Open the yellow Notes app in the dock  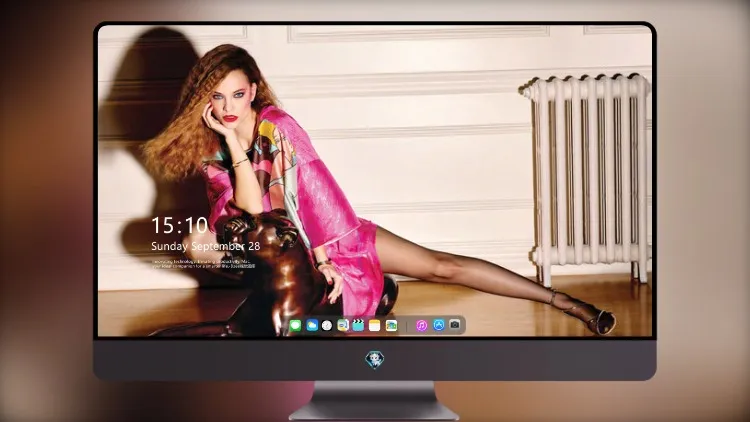click(375, 326)
